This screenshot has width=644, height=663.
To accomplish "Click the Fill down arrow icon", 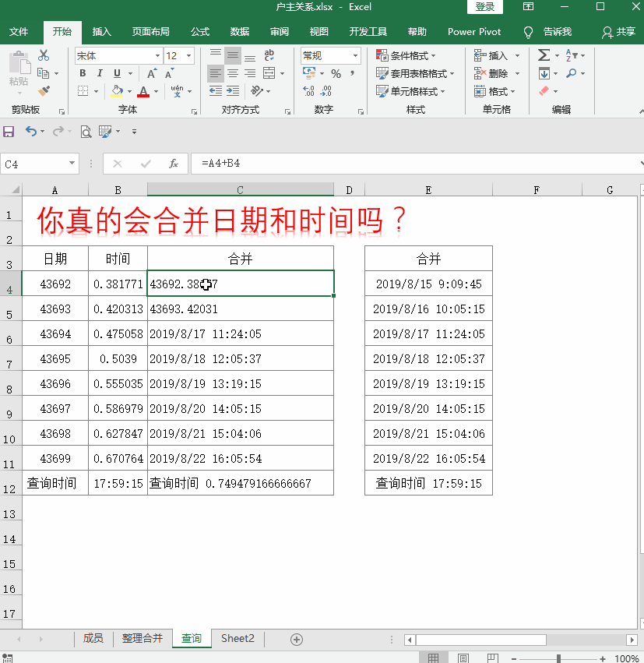I will pos(544,73).
